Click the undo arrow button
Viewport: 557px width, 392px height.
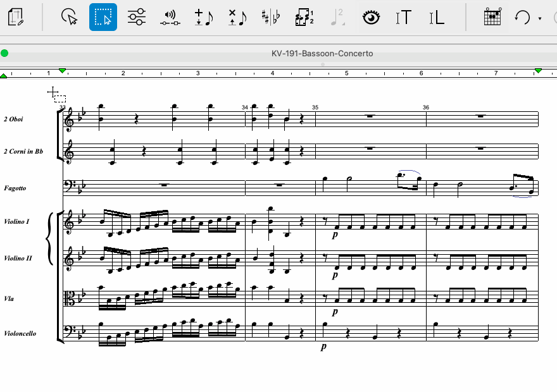coord(522,17)
